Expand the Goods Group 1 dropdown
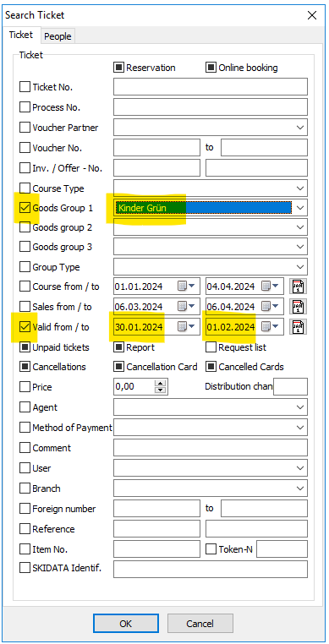 [x=300, y=208]
